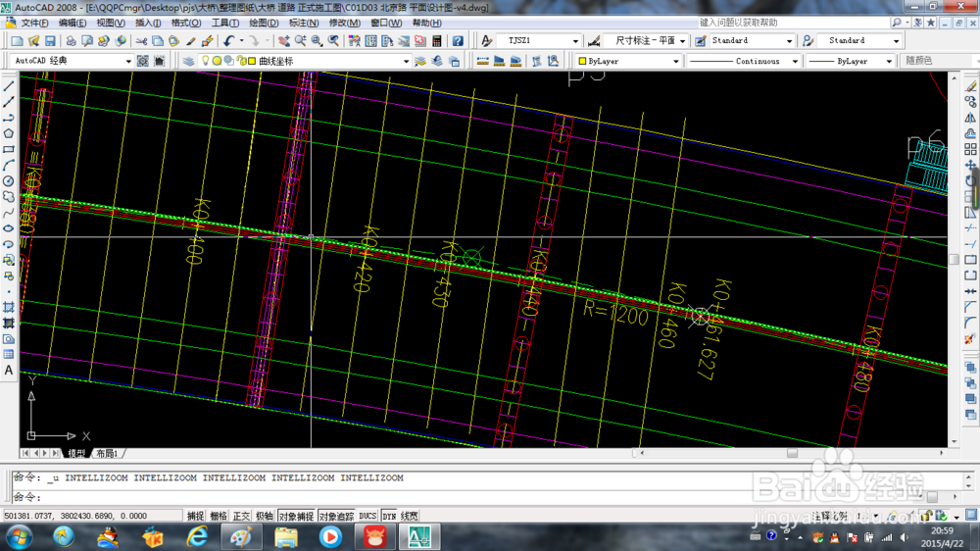The height and width of the screenshot is (551, 980).
Task: Click Workspace Settings gear icon
Action: tap(142, 61)
